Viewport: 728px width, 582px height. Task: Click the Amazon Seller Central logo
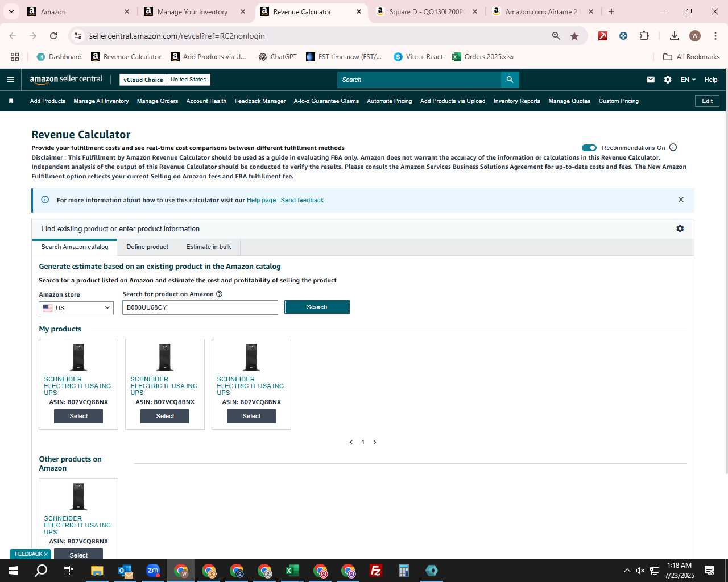tap(66, 80)
